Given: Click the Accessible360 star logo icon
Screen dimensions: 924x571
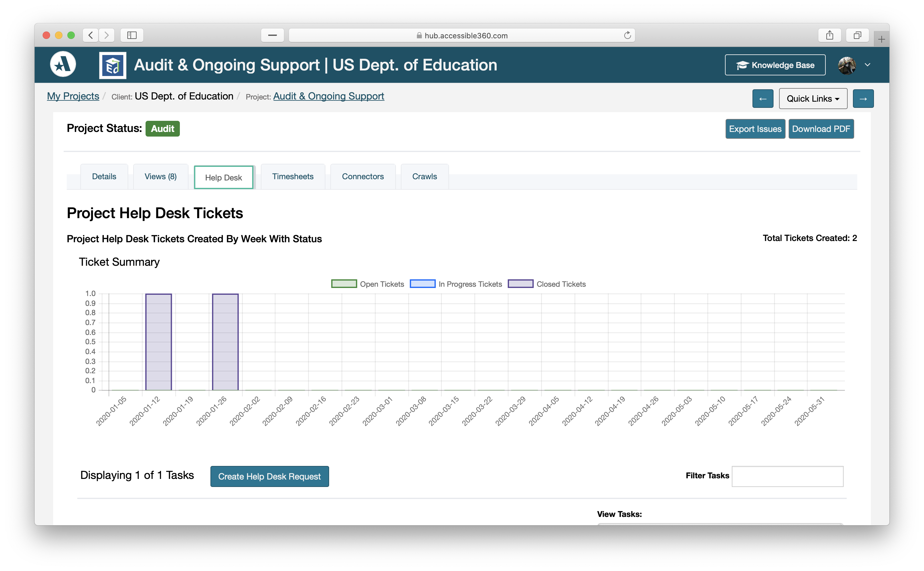Looking at the screenshot, I should click(x=63, y=64).
